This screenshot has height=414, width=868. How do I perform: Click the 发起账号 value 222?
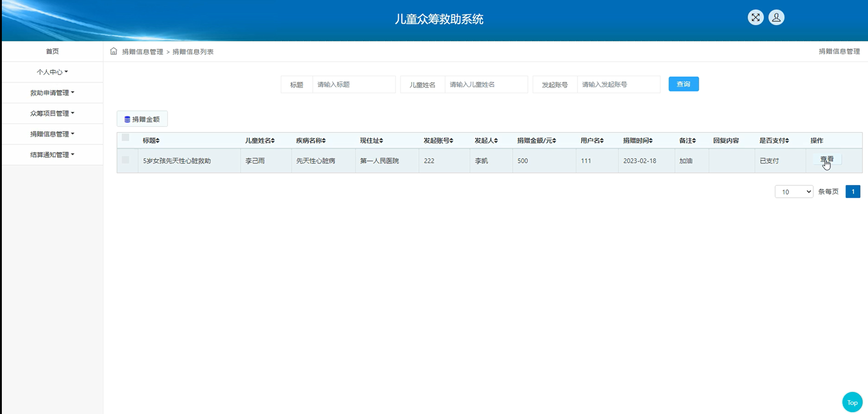[429, 161]
